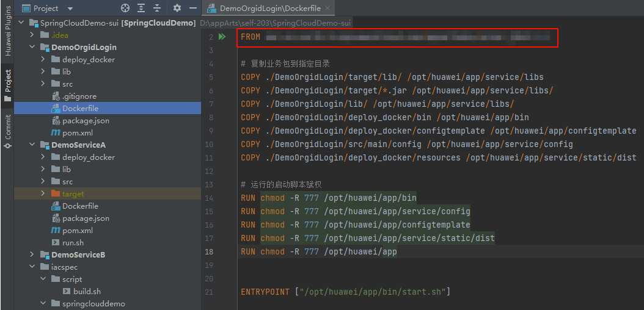This screenshot has height=310, width=644.
Task: Click the Collapse All icon in Project panel
Action: point(157,8)
